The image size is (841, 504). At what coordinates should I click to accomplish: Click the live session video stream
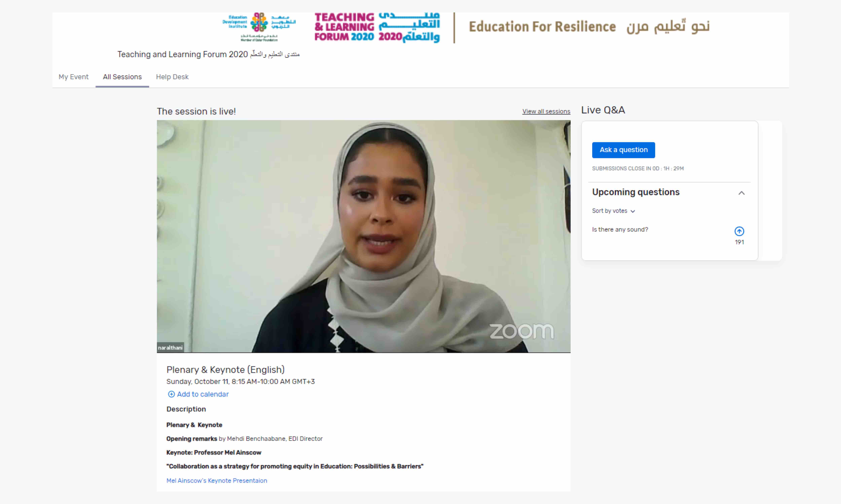(363, 236)
